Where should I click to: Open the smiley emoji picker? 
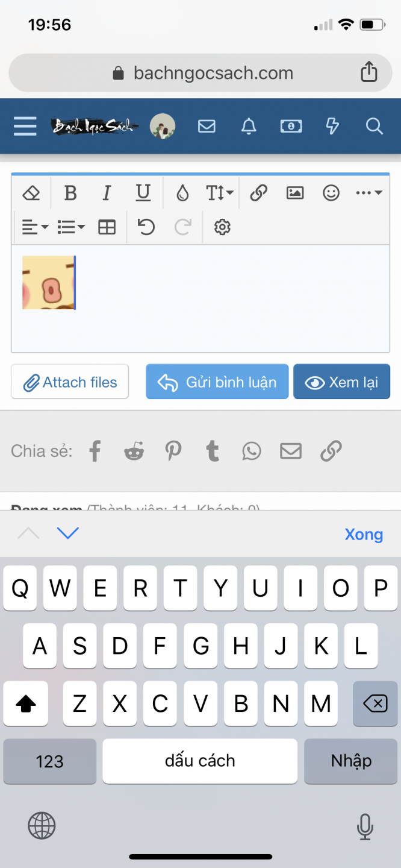coord(331,193)
